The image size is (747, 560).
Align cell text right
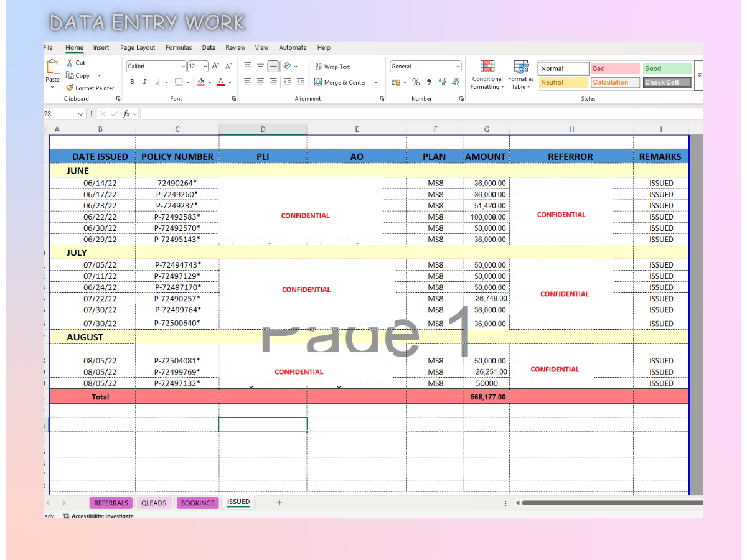click(x=273, y=82)
